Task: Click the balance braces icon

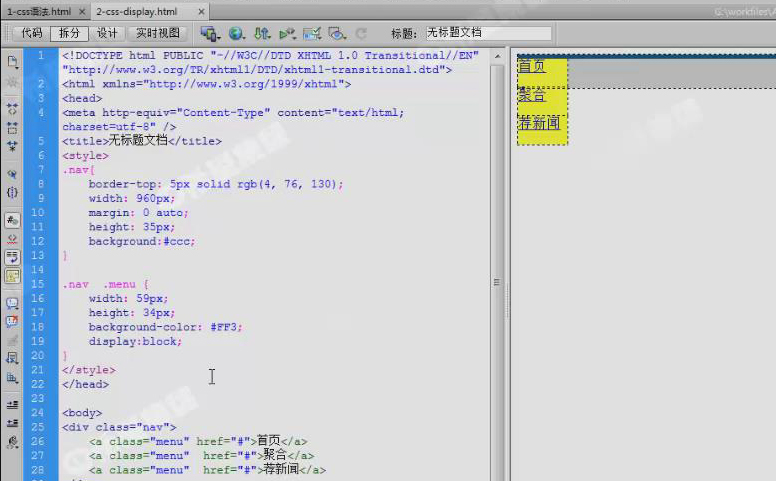Action: [x=13, y=192]
